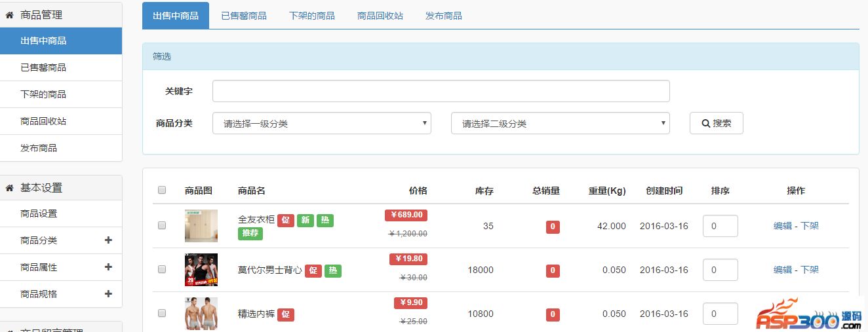Click the weight value 42.000
This screenshot has height=332, width=868.
tap(612, 226)
